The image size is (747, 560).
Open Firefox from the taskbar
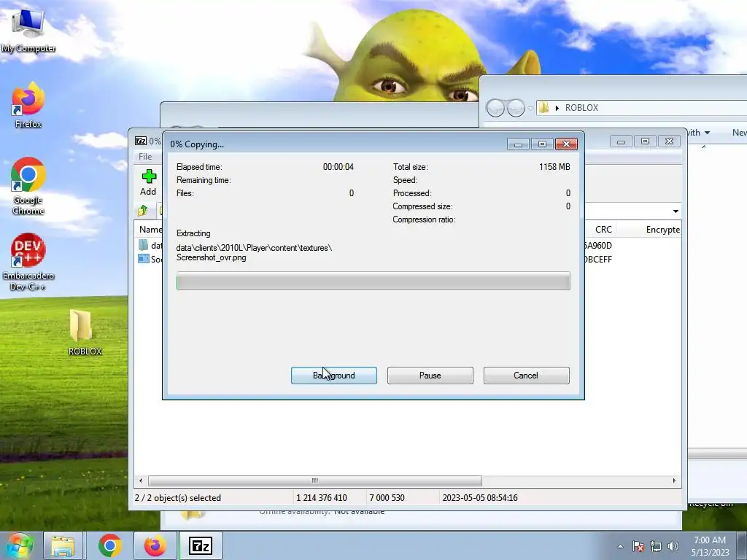coord(155,545)
